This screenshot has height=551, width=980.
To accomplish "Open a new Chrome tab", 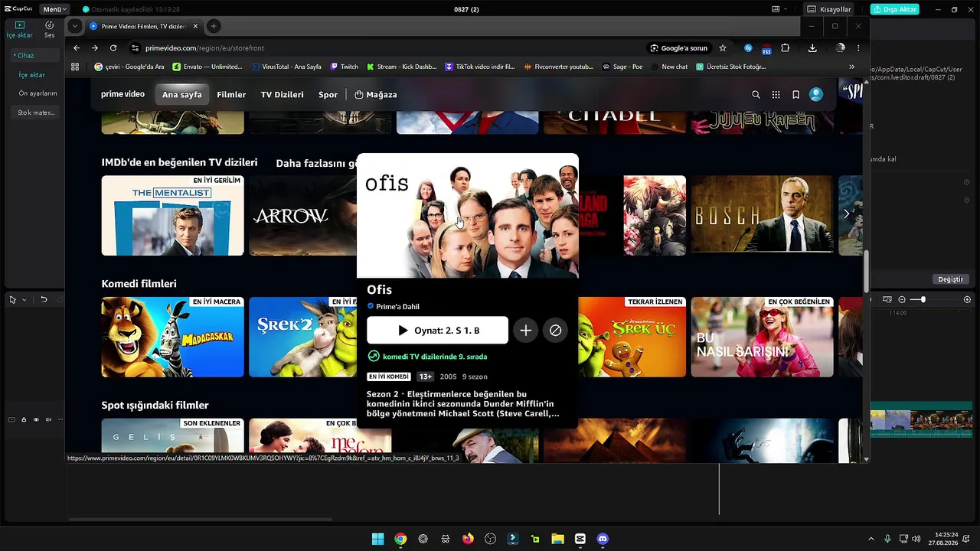I will pyautogui.click(x=214, y=26).
